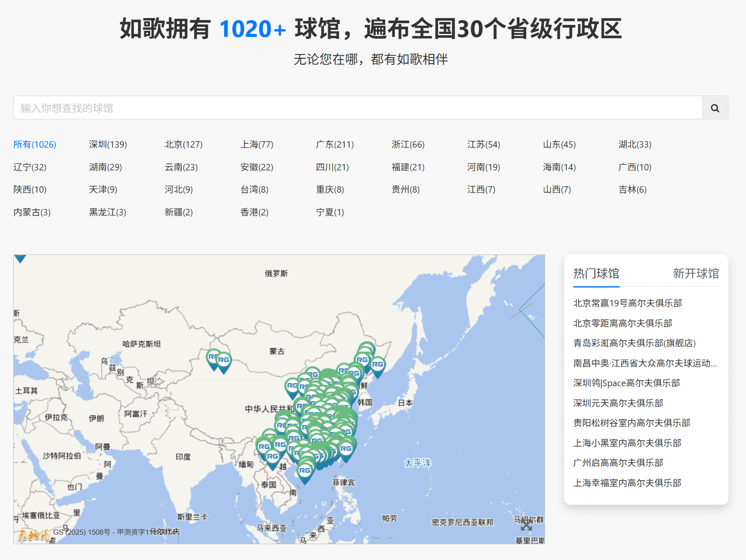Click the RG marker near Taiwan
This screenshot has height=560, width=746.
tap(346, 450)
